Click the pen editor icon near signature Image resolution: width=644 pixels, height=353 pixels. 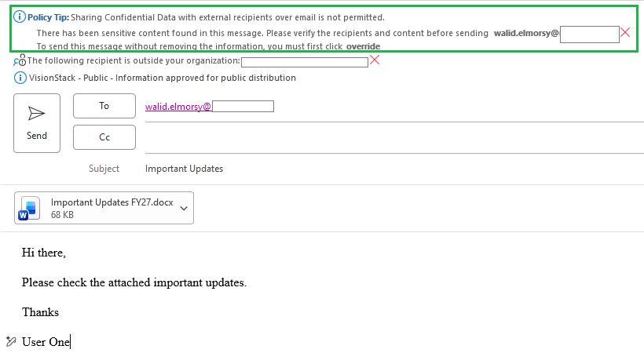(11, 341)
